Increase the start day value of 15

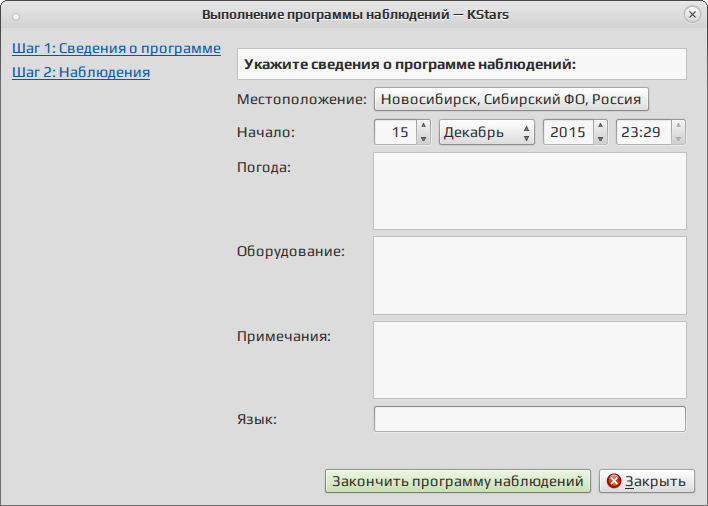[x=423, y=125]
